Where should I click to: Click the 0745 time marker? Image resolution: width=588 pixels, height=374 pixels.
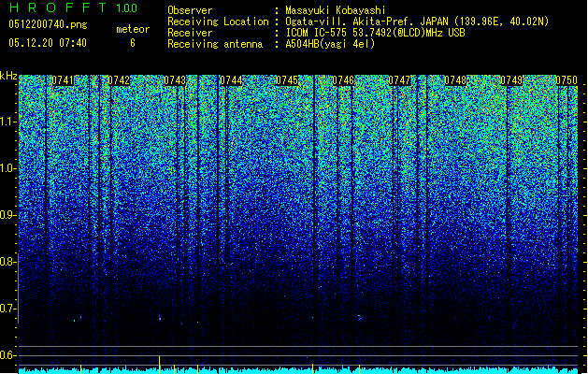[287, 80]
